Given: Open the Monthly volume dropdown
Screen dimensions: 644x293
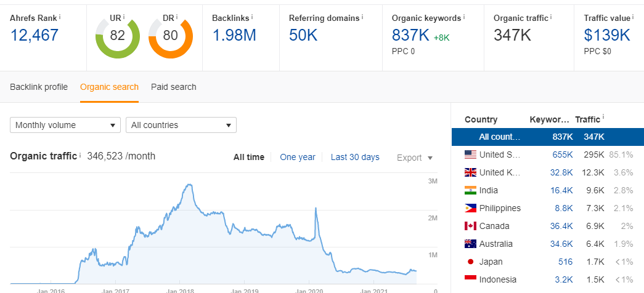Looking at the screenshot, I should pyautogui.click(x=65, y=125).
